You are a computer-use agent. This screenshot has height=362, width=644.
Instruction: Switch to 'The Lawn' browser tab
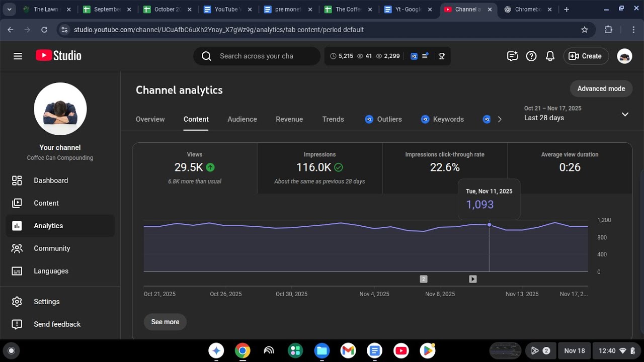[46, 10]
